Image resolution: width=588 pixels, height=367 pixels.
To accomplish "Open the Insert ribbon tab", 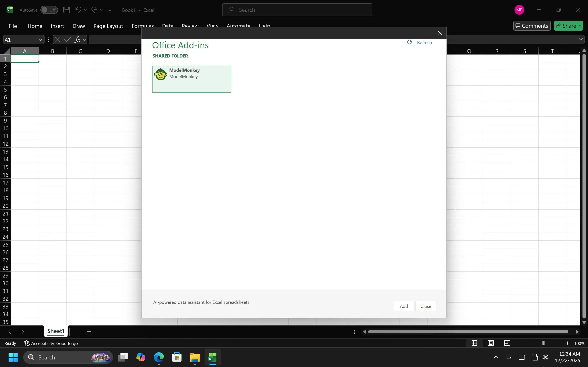I will (x=57, y=26).
